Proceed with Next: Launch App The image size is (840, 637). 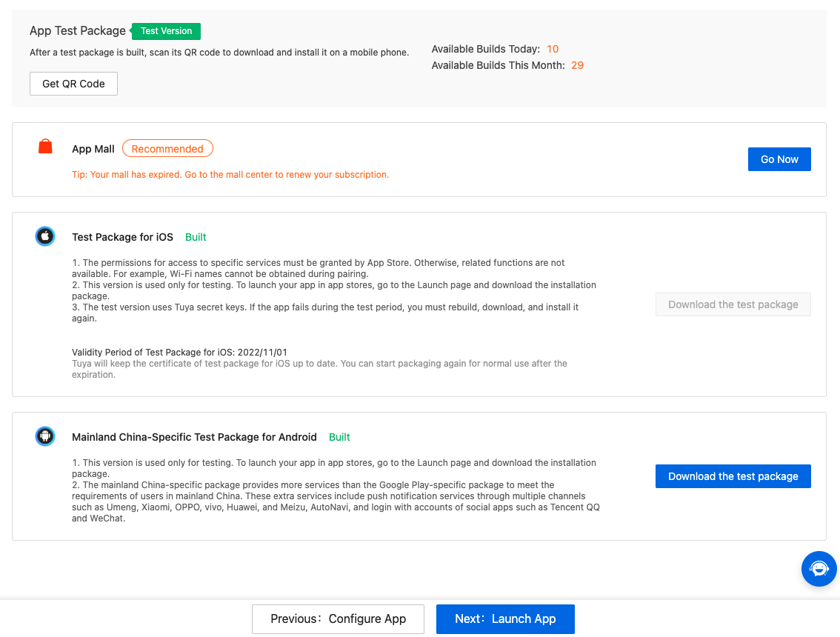coord(505,618)
